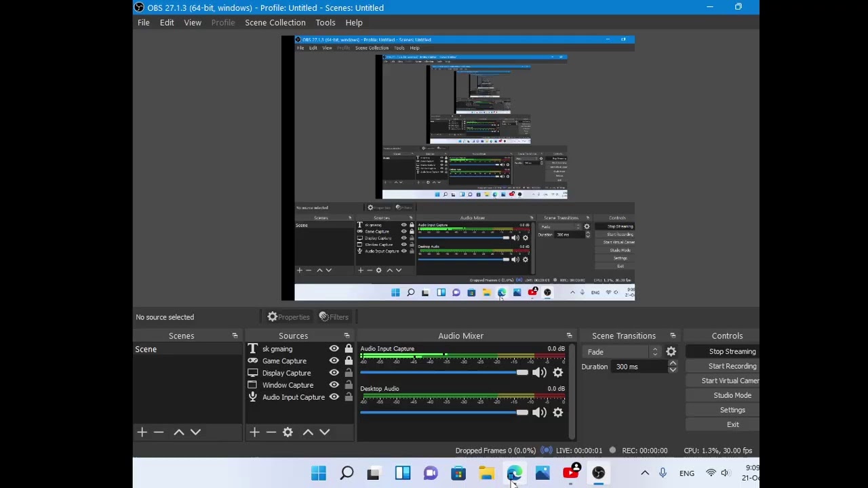Add a new source with plus icon
The image size is (868, 488).
click(x=254, y=432)
